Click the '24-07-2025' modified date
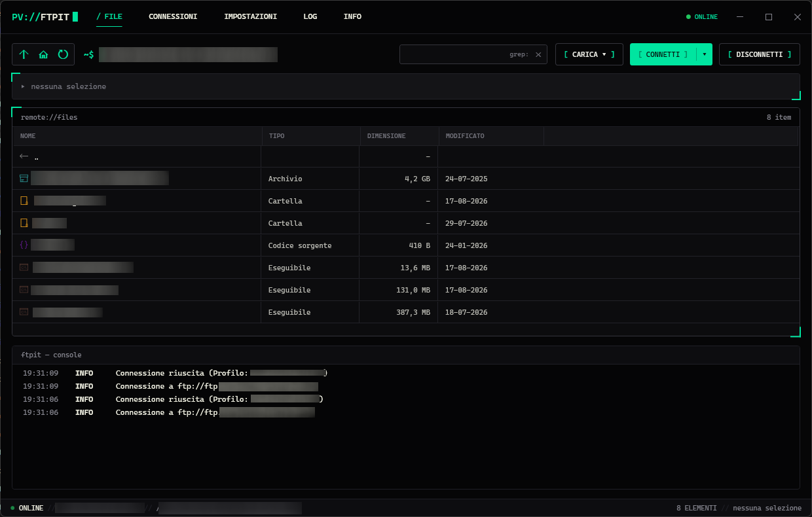This screenshot has height=517, width=812. coord(466,179)
